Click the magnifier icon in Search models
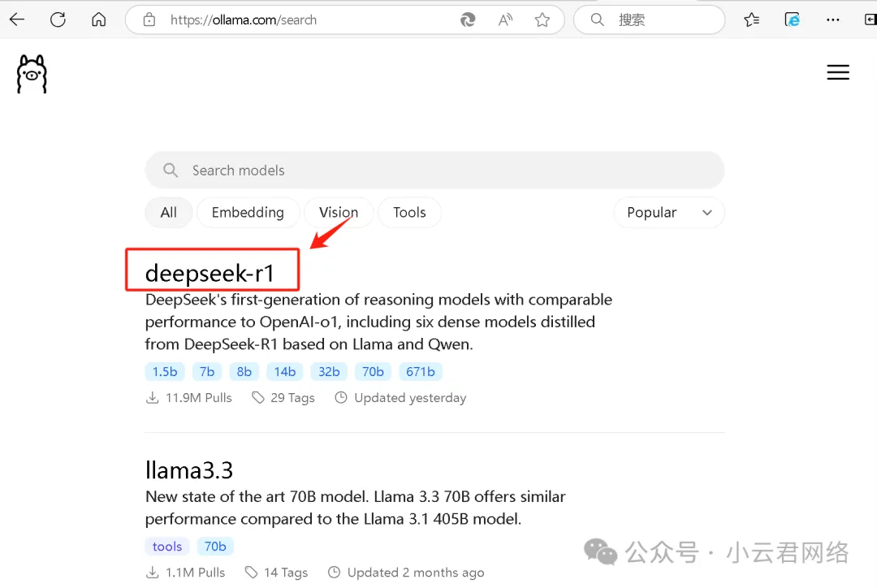 [171, 170]
